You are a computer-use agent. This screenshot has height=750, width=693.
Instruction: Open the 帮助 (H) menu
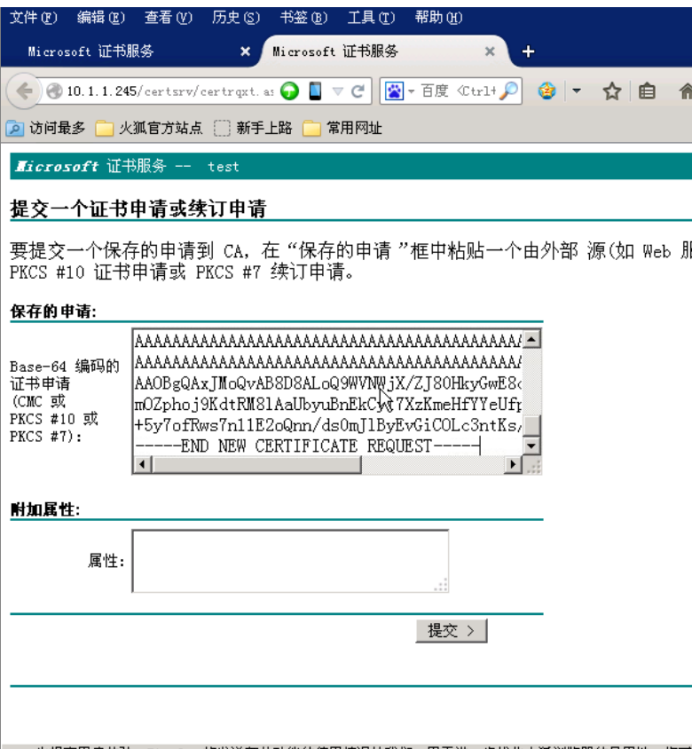coord(439,18)
